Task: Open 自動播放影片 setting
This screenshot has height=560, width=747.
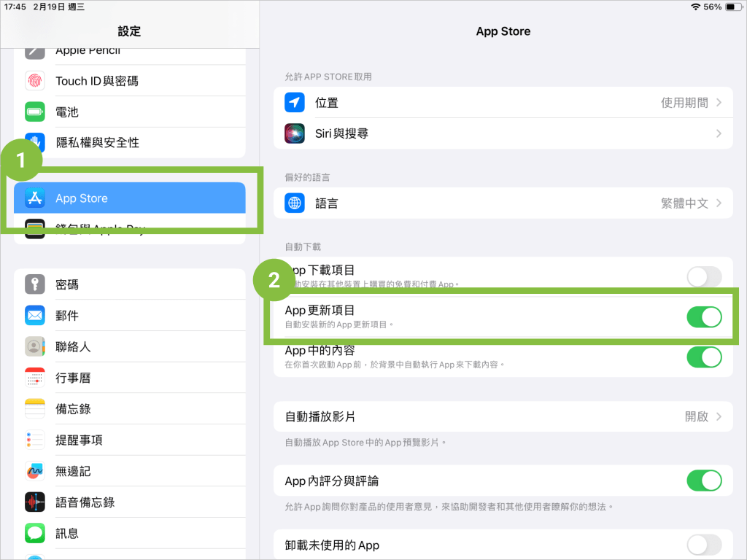Action: [503, 416]
